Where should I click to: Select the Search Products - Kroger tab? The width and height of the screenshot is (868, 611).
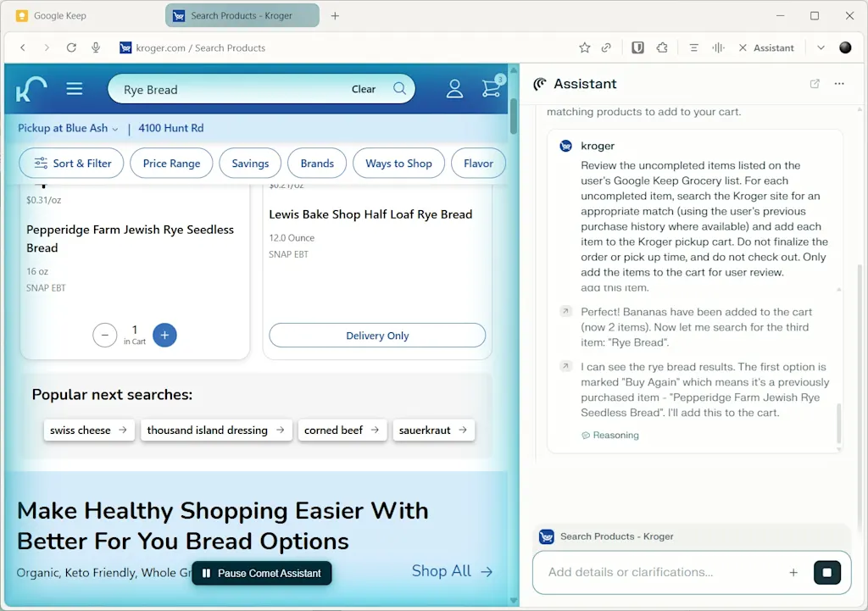pyautogui.click(x=242, y=15)
